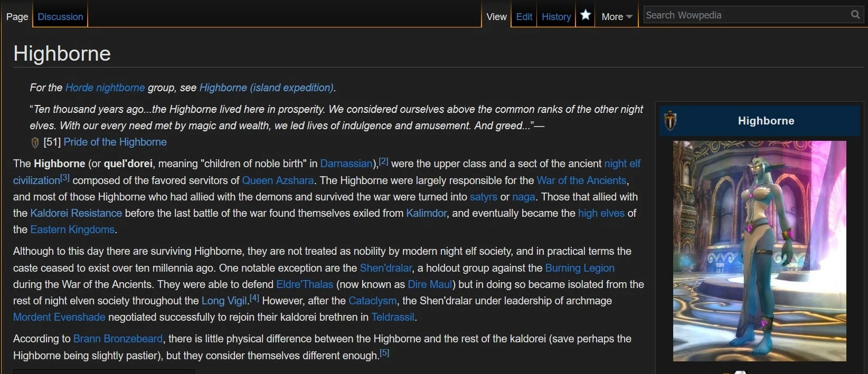
Task: Click the citation [5] reference link
Action: click(384, 353)
